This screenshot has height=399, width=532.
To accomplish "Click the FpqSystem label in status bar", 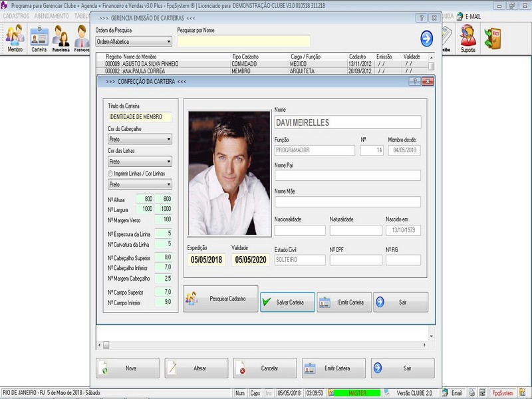I will [x=503, y=393].
